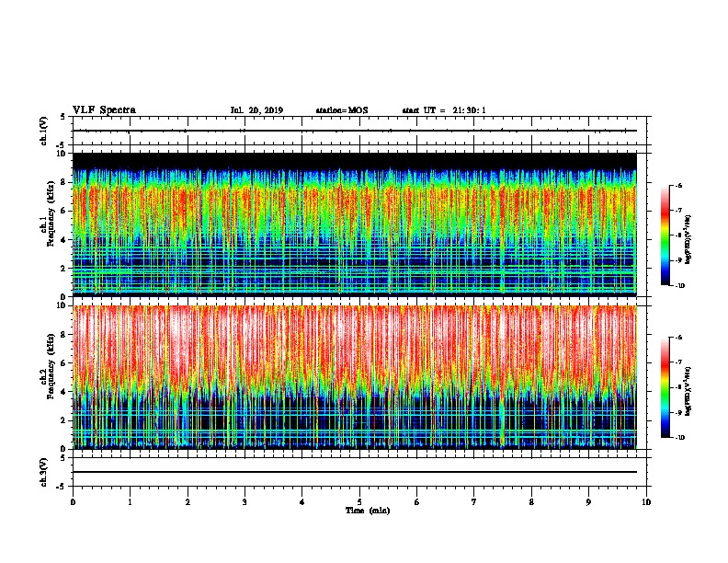Image resolution: width=728 pixels, height=563 pixels.
Task: Click the time axis tick label "1"
Action: [130, 502]
